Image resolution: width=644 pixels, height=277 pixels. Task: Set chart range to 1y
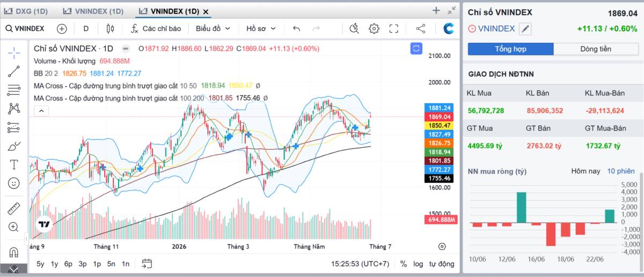pos(54,264)
